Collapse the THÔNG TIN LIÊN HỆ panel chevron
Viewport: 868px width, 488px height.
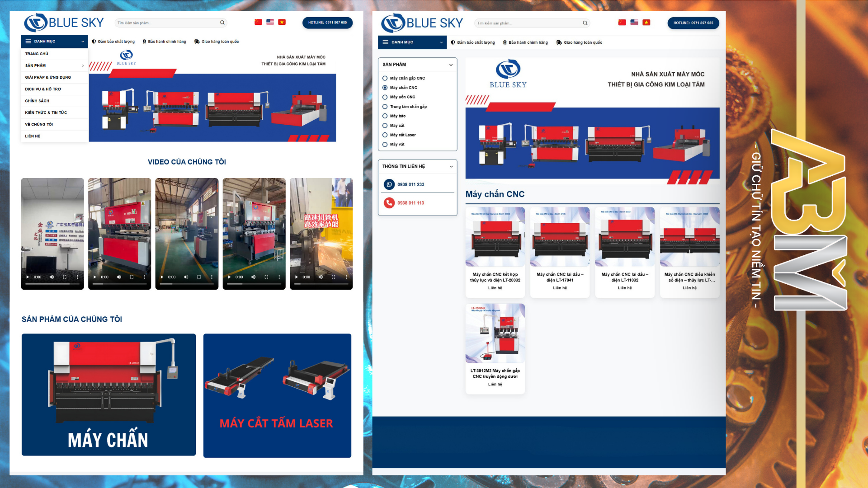tap(451, 166)
